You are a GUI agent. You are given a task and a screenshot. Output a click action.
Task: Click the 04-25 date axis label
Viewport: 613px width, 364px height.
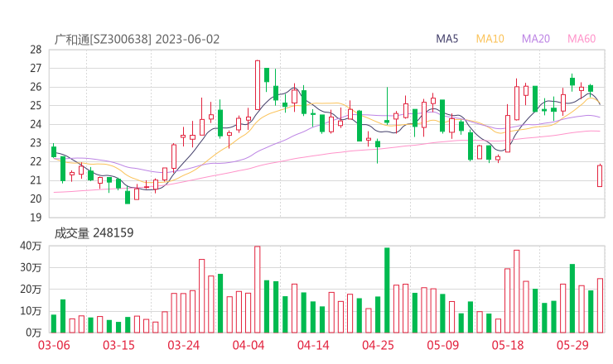pos(378,346)
